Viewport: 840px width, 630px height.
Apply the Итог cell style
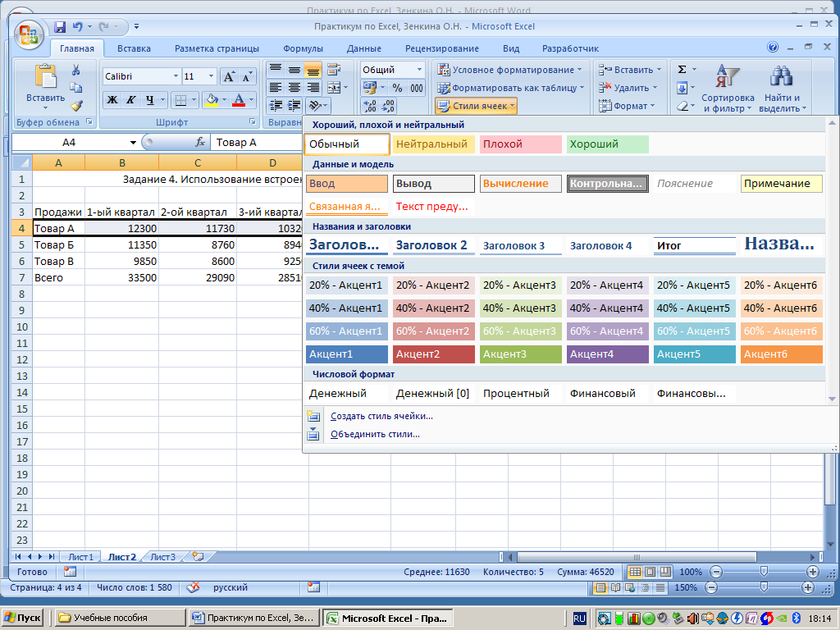click(x=694, y=245)
